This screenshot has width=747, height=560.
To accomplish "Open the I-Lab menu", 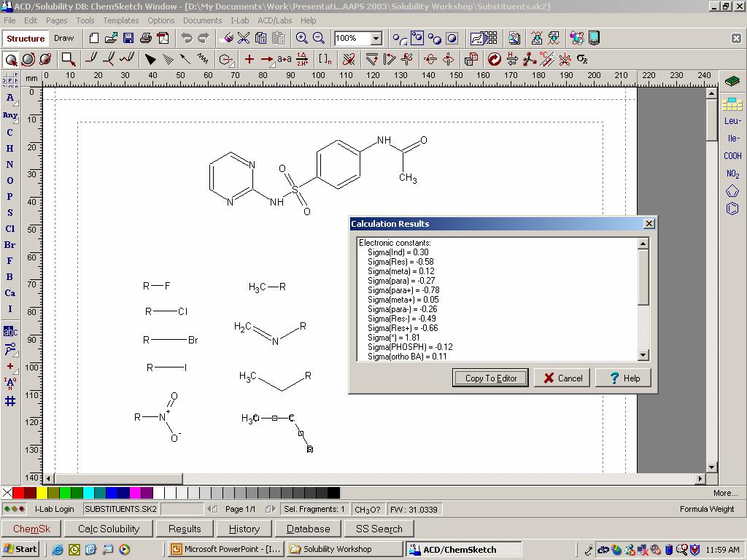I will click(x=239, y=20).
